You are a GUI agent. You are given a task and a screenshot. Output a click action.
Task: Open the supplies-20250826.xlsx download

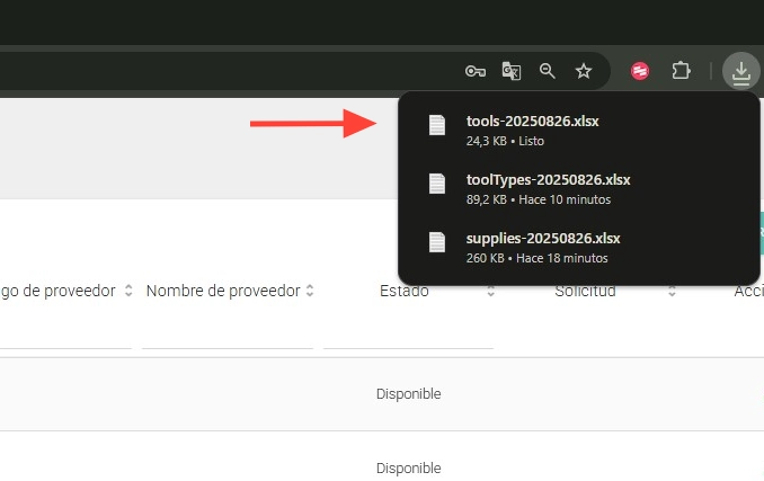click(543, 239)
